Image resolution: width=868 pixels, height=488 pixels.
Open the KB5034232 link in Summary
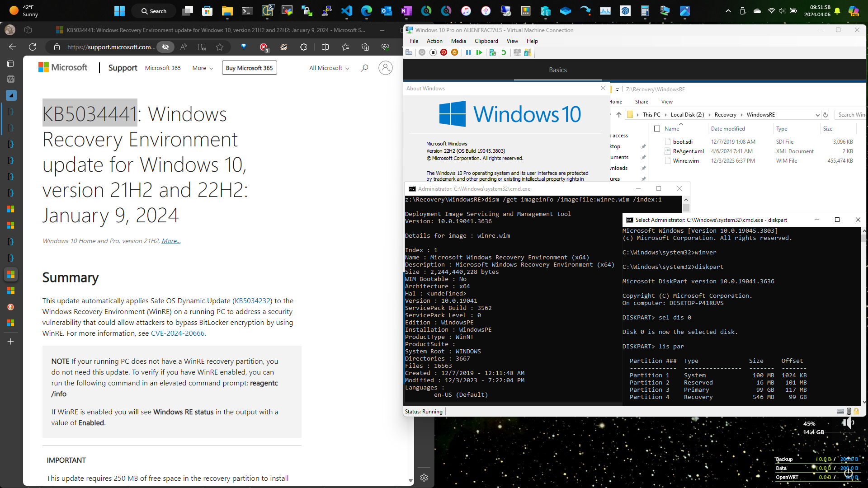253,301
